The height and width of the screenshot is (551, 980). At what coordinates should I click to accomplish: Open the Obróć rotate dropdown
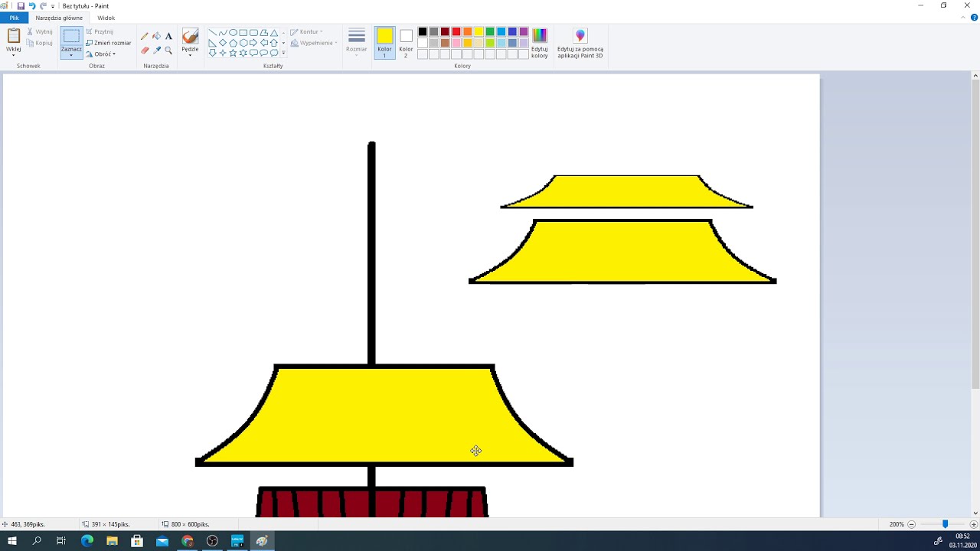tap(100, 54)
